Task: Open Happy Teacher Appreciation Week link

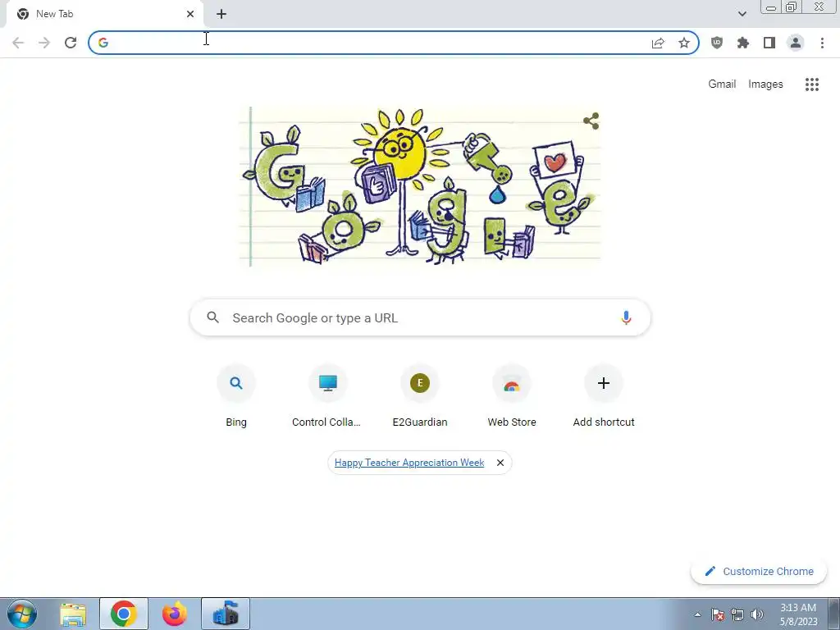Action: pyautogui.click(x=409, y=463)
